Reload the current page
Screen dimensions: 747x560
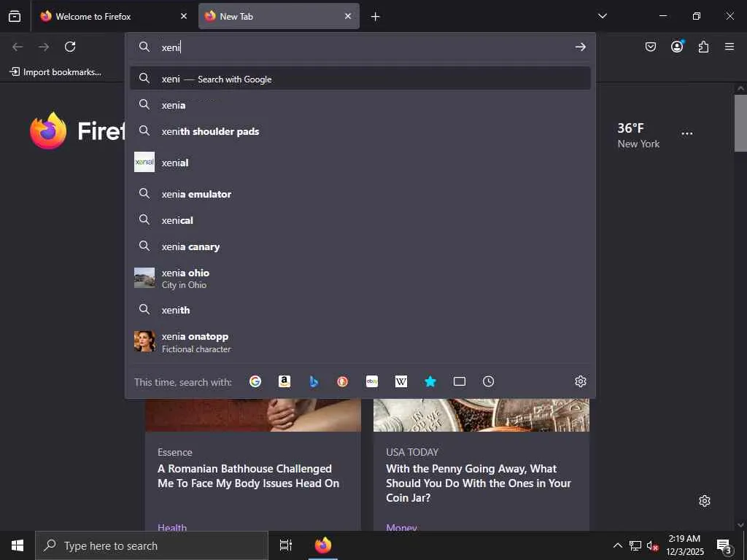coord(70,47)
